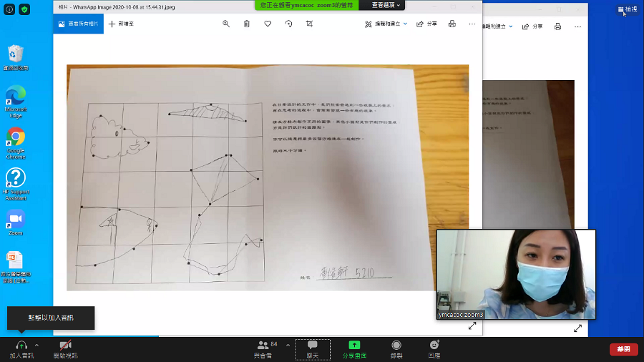Select the crop tool icon
Viewport: 644px width, 362px height.
pyautogui.click(x=309, y=24)
